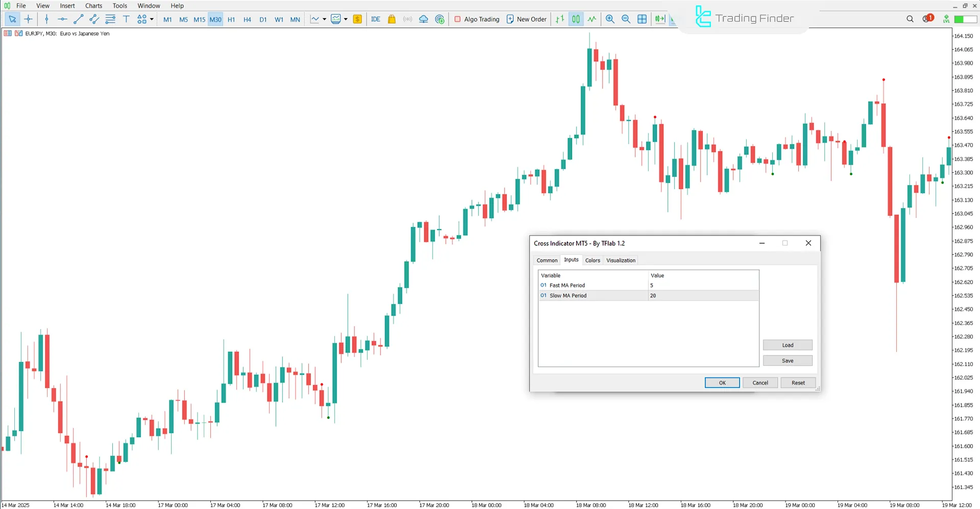Select the Text insertion tool

click(x=126, y=19)
